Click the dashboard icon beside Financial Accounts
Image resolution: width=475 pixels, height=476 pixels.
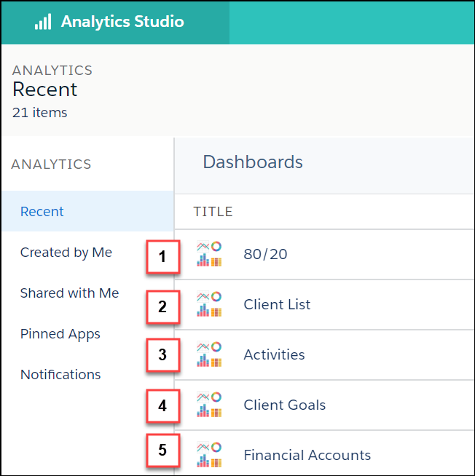click(x=209, y=455)
